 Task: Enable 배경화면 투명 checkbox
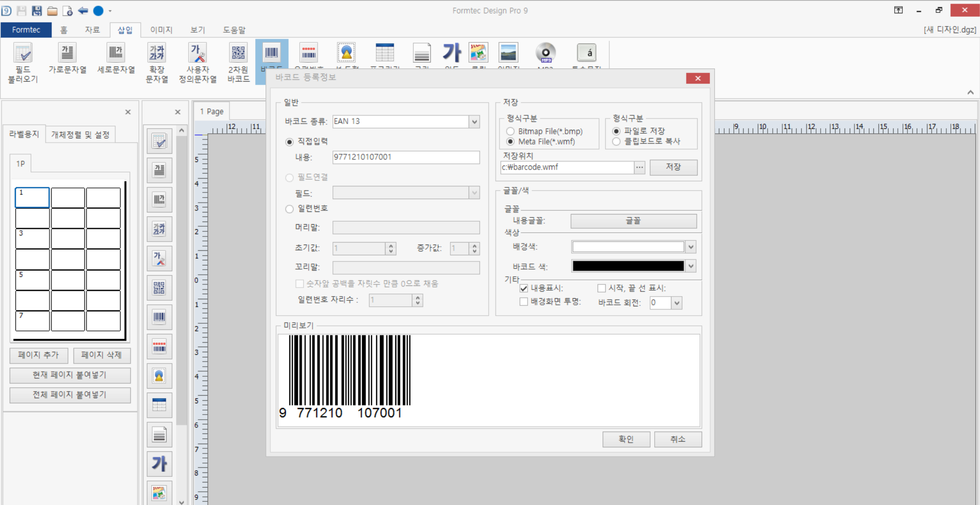pos(523,302)
